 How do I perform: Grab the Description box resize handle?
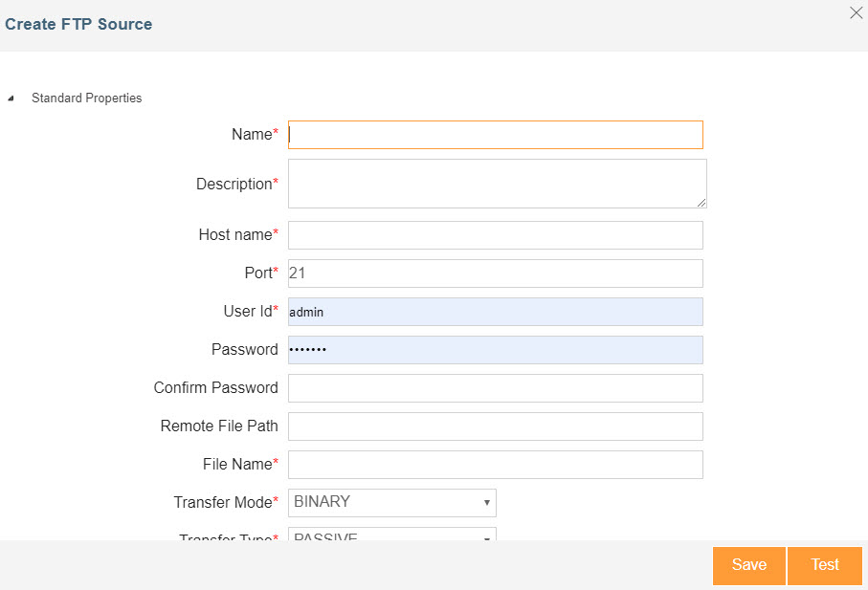pyautogui.click(x=701, y=203)
